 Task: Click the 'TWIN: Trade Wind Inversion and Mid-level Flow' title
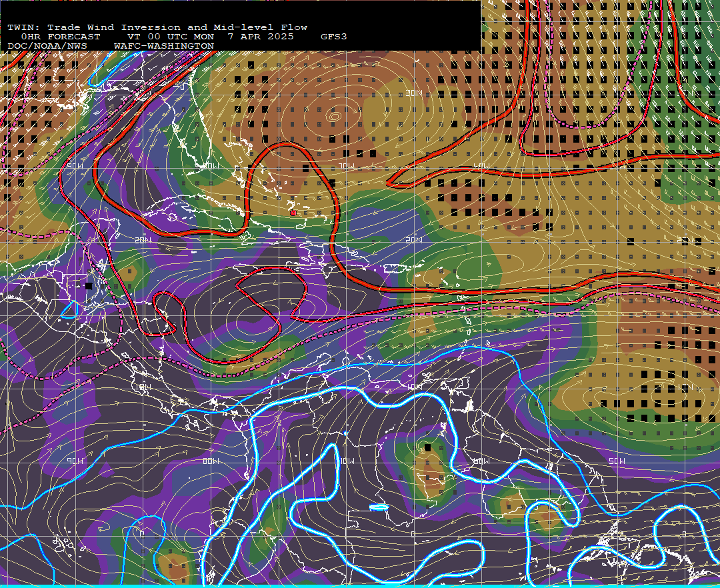tap(157, 27)
